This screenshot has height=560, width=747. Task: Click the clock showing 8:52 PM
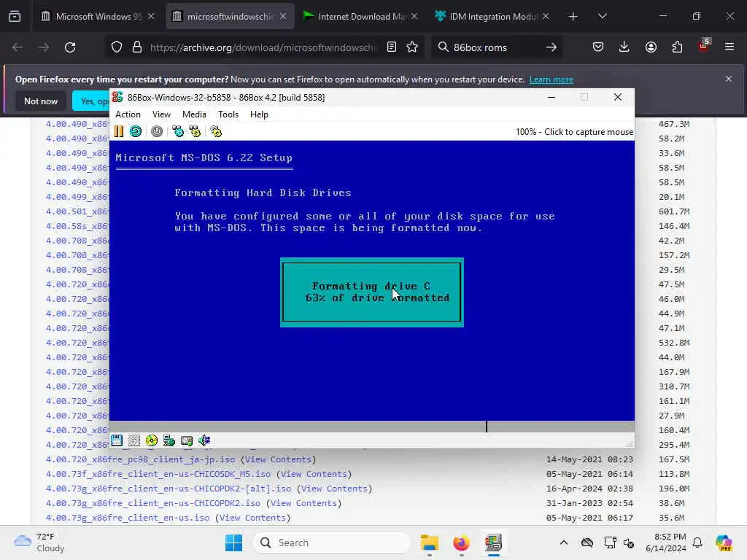click(666, 542)
